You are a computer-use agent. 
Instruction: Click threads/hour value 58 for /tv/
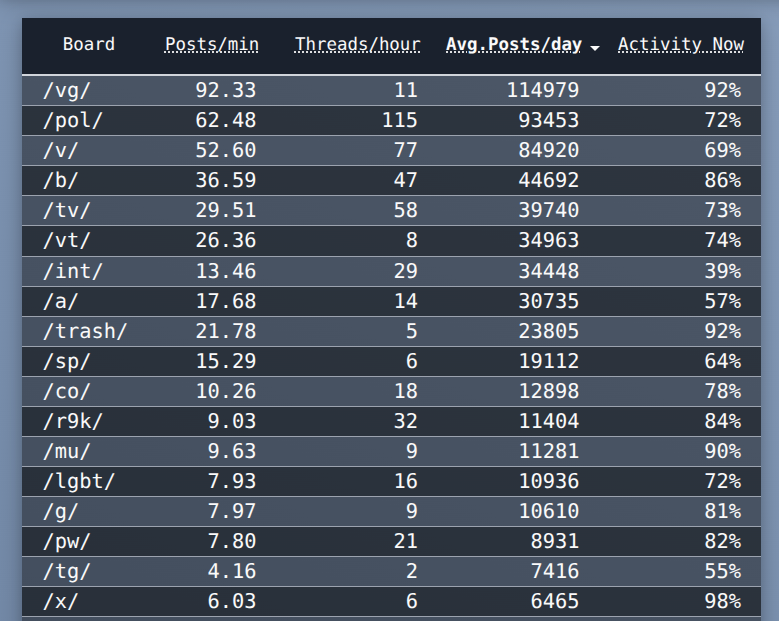coord(406,210)
